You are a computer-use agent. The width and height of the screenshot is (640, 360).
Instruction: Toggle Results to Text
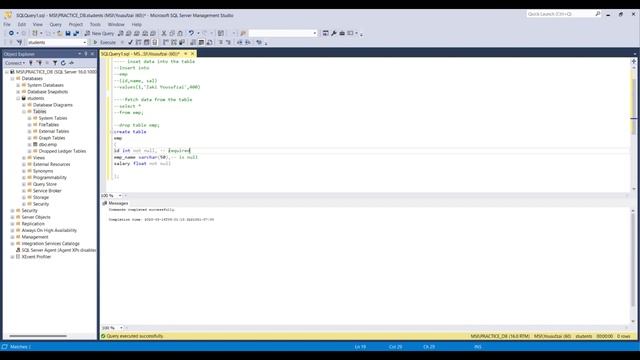193,42
